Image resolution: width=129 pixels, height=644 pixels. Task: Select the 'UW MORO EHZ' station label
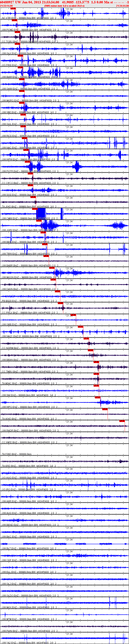click(10, 101)
